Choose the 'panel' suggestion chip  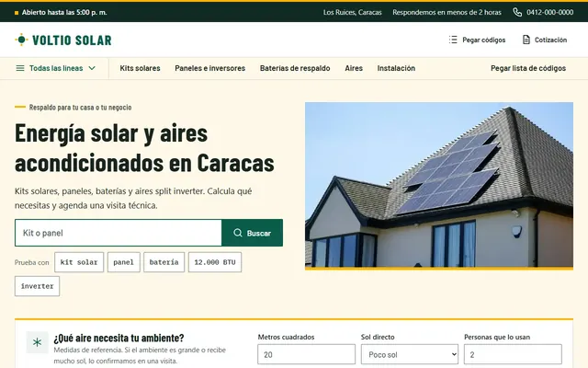124,262
